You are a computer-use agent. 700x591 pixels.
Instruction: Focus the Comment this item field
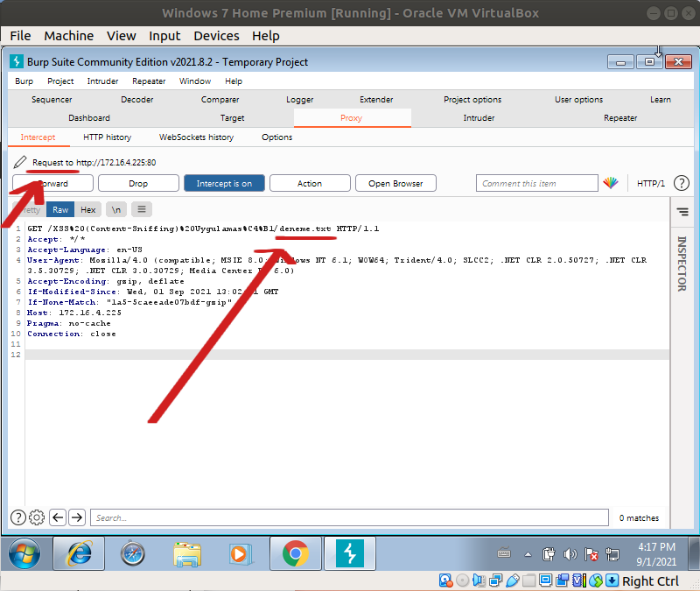click(x=537, y=183)
